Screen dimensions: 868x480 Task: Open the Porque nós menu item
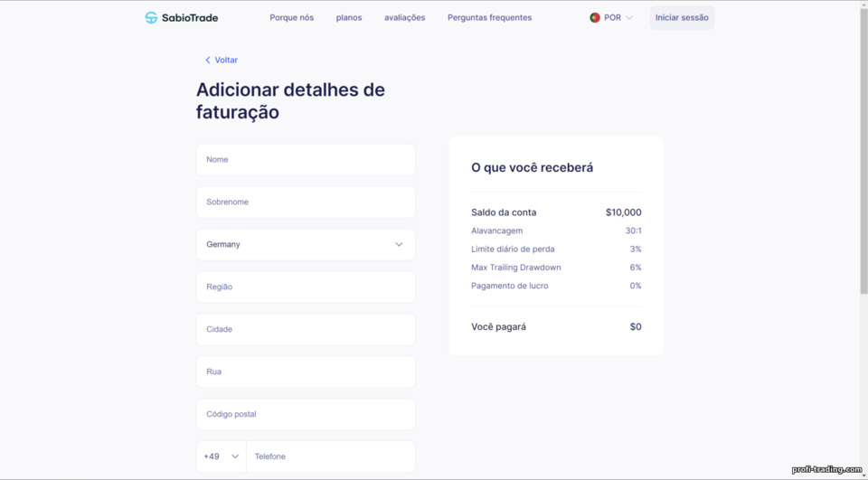(292, 18)
